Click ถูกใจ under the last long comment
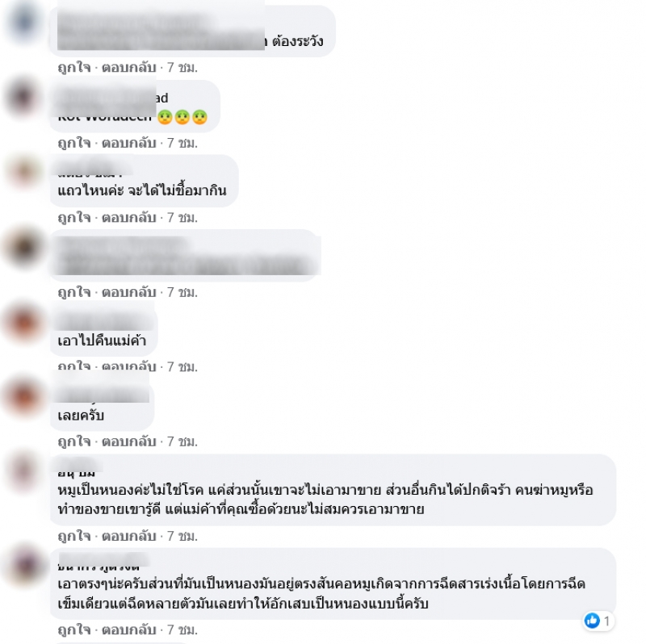The width and height of the screenshot is (646, 644). click(x=74, y=629)
